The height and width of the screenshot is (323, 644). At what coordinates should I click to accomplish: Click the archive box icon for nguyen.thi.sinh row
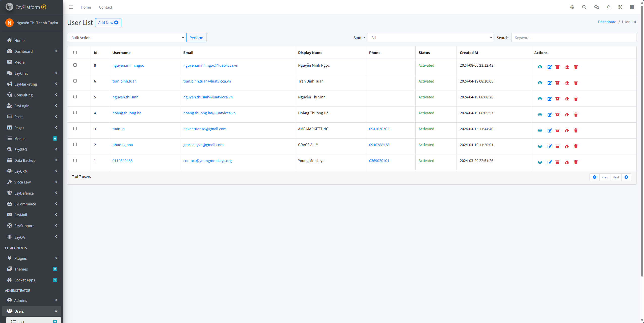point(557,99)
